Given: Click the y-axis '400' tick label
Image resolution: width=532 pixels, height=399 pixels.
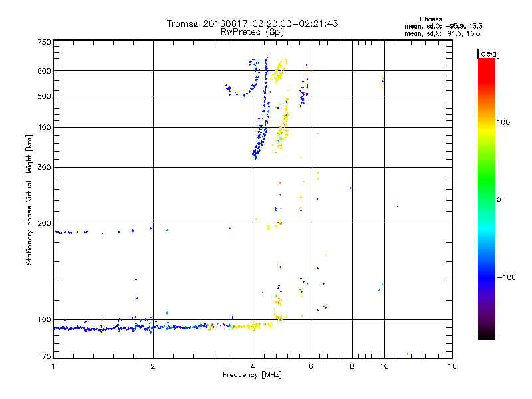Looking at the screenshot, I should point(44,127).
